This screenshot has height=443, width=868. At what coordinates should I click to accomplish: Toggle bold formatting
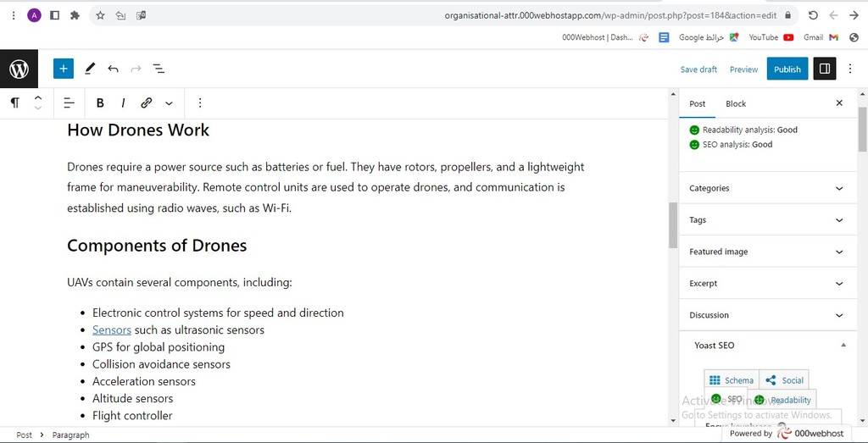pos(100,102)
